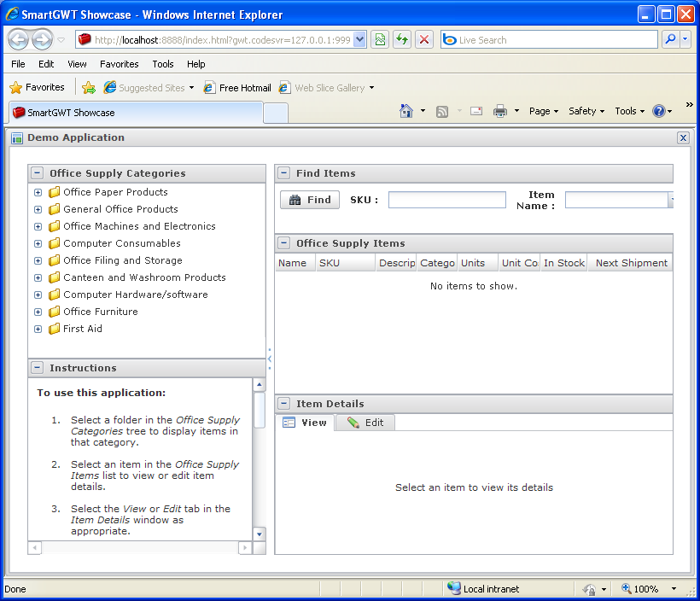The height and width of the screenshot is (601, 700).
Task: Collapse the Find Items section
Action: coord(284,172)
